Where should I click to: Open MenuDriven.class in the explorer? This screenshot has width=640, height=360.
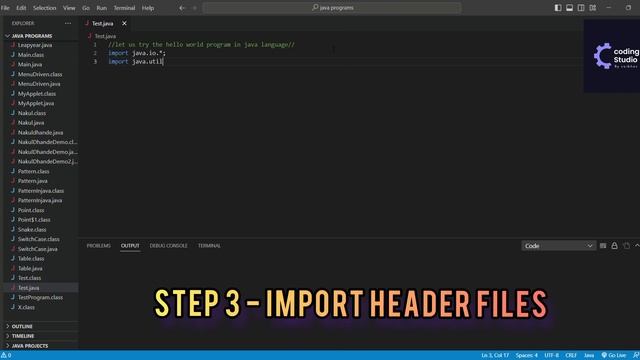click(x=40, y=74)
